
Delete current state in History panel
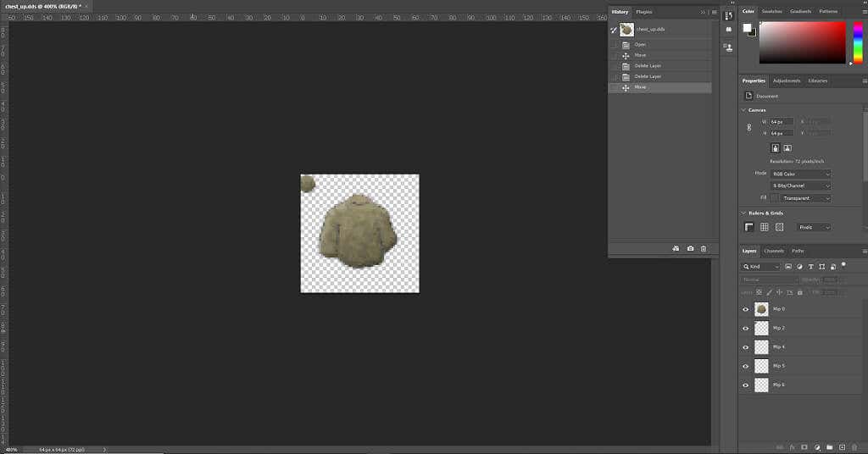coord(704,249)
